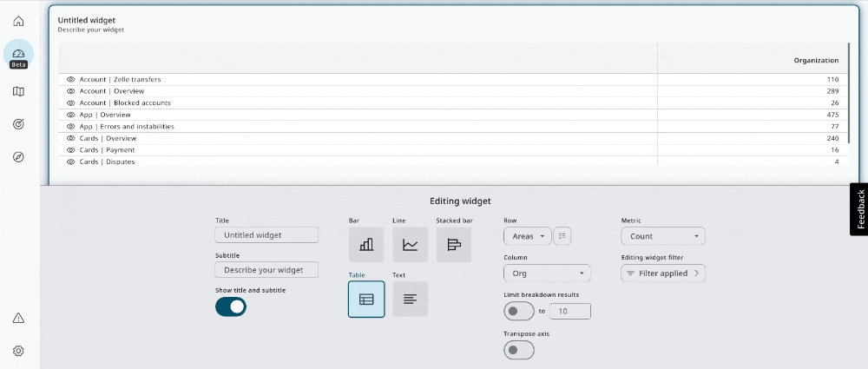868x369 pixels.
Task: Open the warning alerts icon
Action: 18,319
